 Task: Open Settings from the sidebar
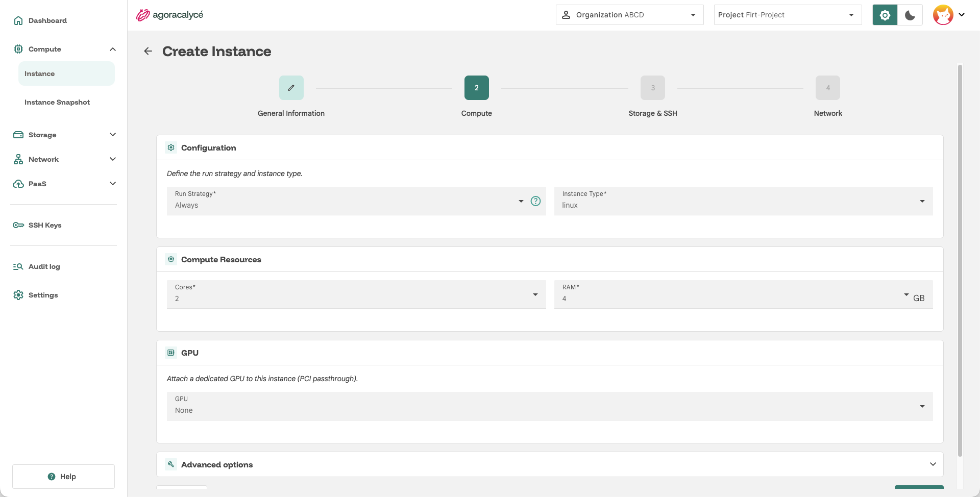pyautogui.click(x=64, y=295)
